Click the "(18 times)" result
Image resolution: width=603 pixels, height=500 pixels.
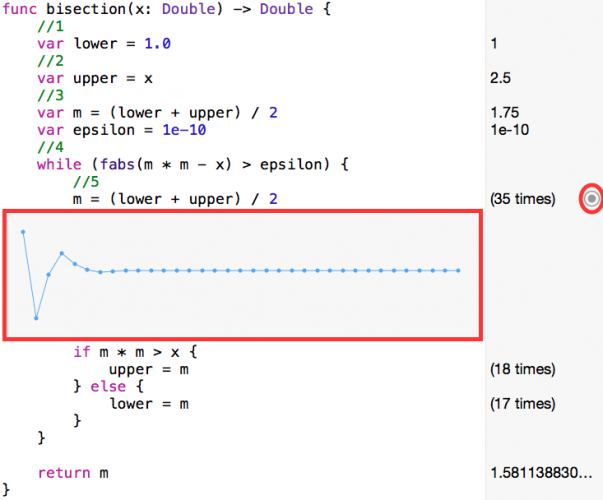click(x=523, y=369)
